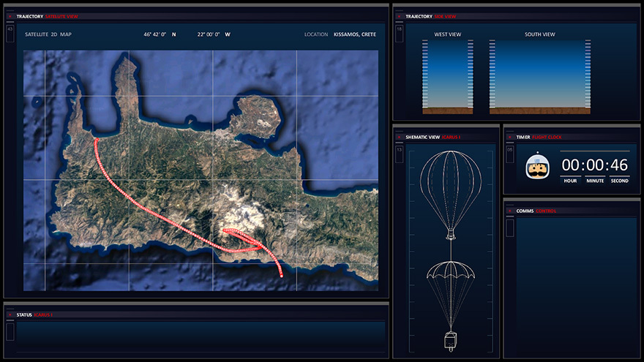
Task: Select the South View trajectory display
Action: coord(540,77)
